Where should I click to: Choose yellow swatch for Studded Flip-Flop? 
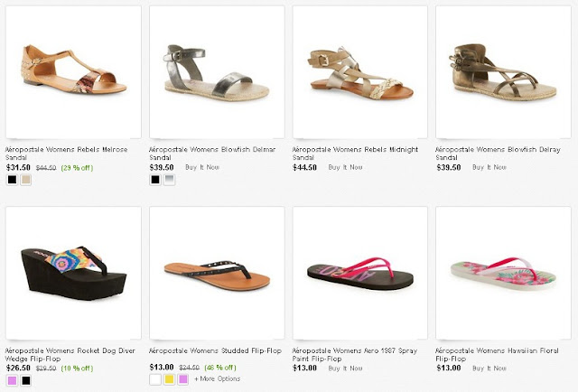click(x=170, y=380)
